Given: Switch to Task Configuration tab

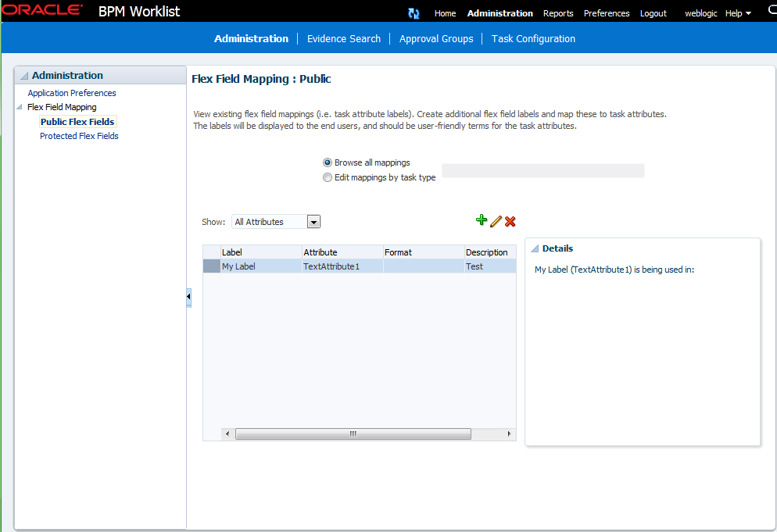Looking at the screenshot, I should click(x=533, y=38).
